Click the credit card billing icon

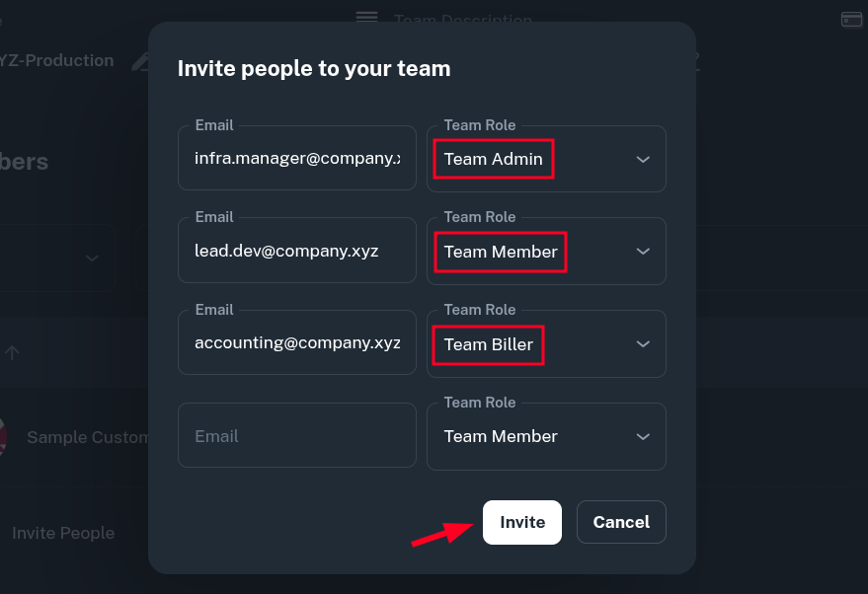(850, 20)
